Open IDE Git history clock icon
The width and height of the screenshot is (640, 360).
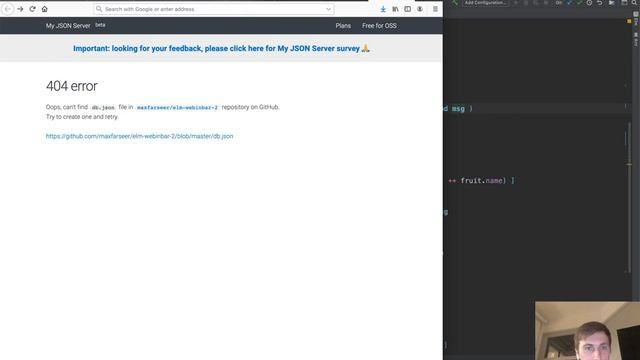(x=589, y=3)
